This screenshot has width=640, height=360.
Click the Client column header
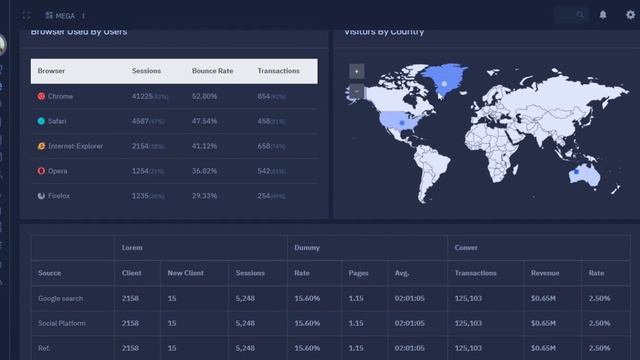pyautogui.click(x=131, y=273)
